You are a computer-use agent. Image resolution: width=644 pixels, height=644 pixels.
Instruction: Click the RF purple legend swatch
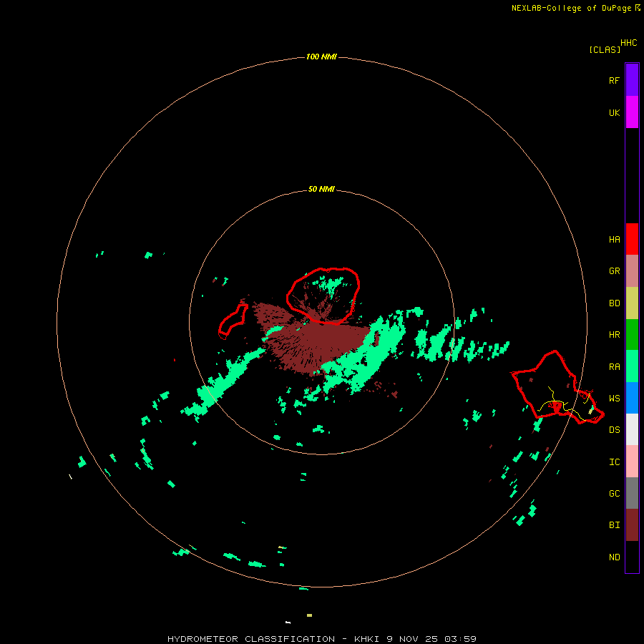(632, 79)
